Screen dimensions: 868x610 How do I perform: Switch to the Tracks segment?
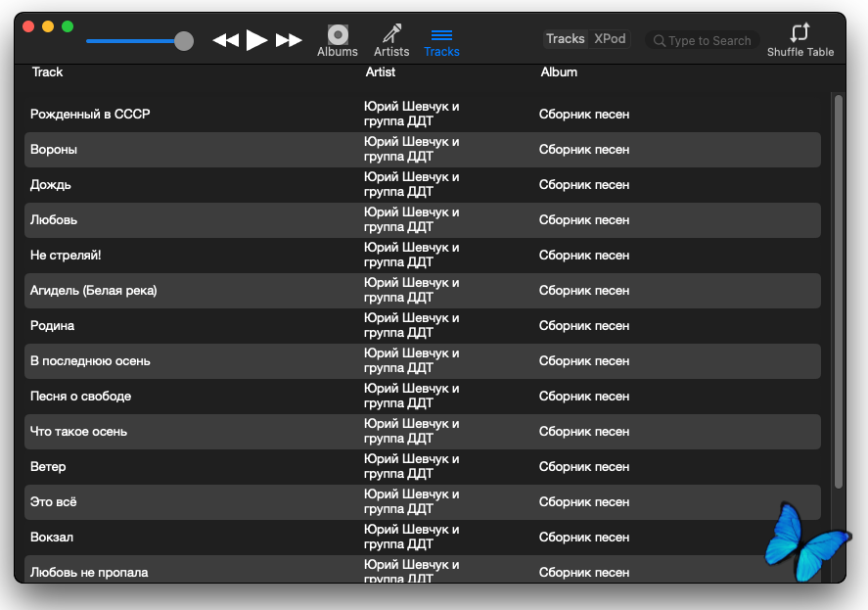[x=566, y=39]
